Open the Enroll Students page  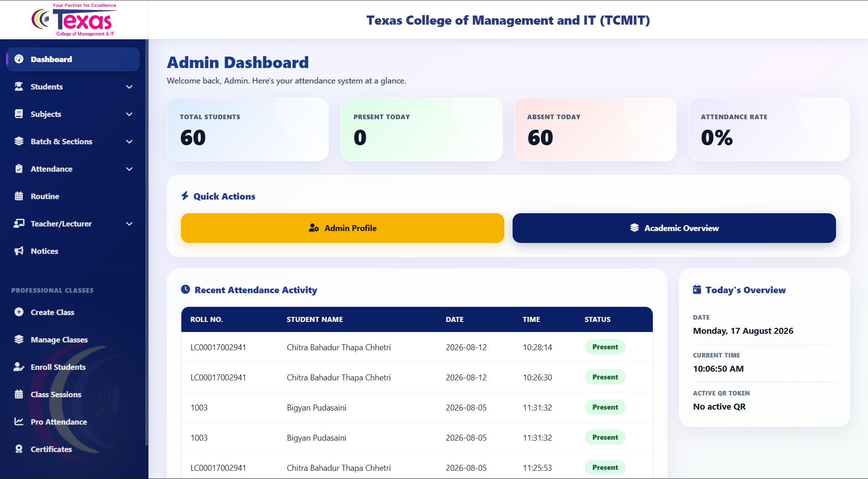click(73, 367)
